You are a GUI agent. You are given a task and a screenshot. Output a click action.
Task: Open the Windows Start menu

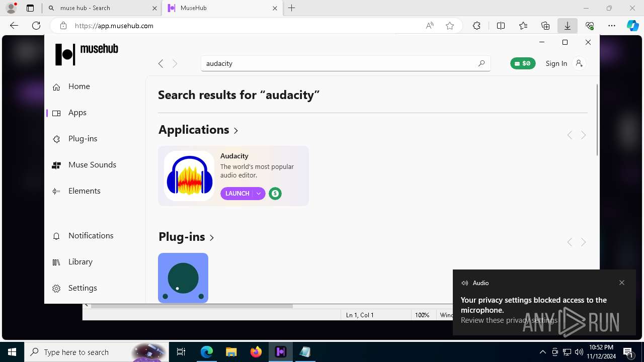12,352
